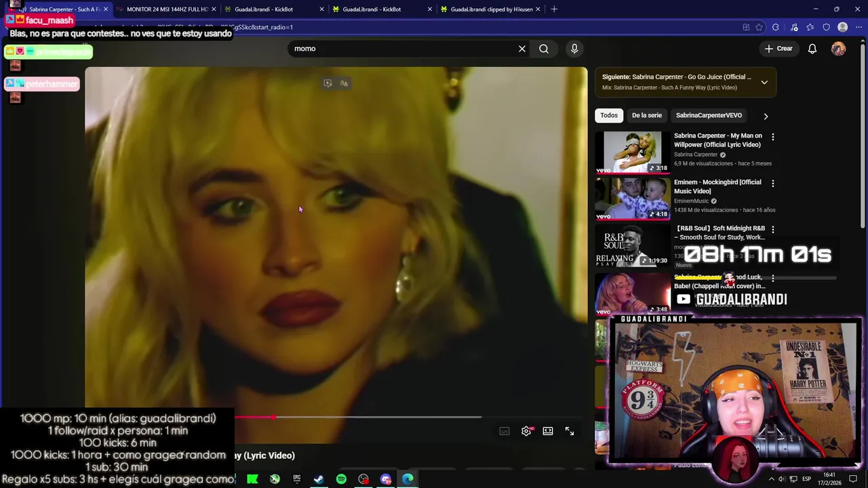The width and height of the screenshot is (868, 488).
Task: Select the 'De la serie' filter chip
Action: 647,115
